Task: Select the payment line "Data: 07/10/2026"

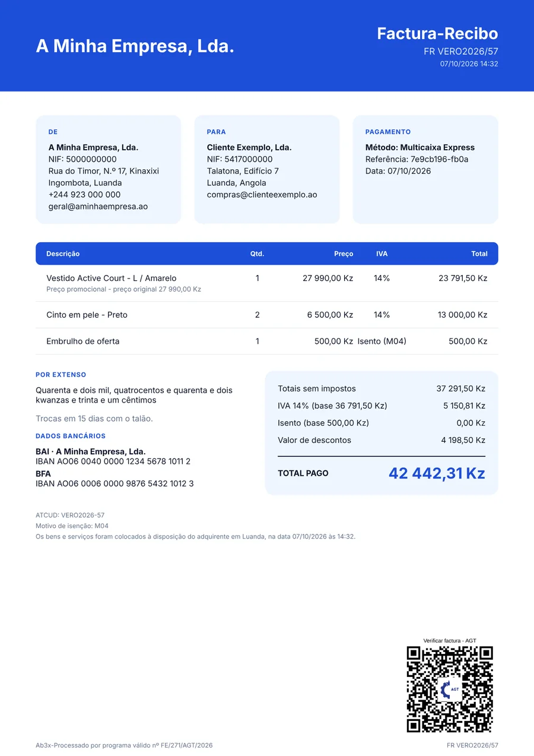Action: coord(398,171)
